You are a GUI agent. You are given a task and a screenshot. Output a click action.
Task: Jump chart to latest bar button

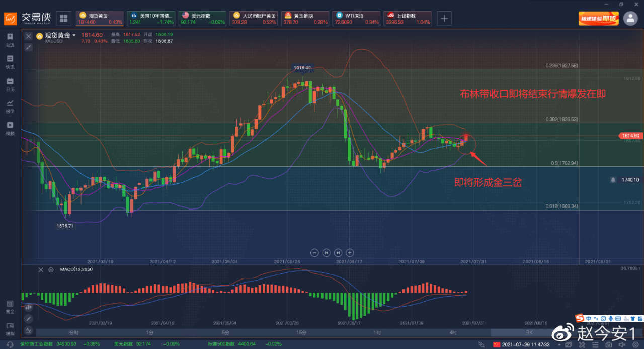(x=338, y=253)
